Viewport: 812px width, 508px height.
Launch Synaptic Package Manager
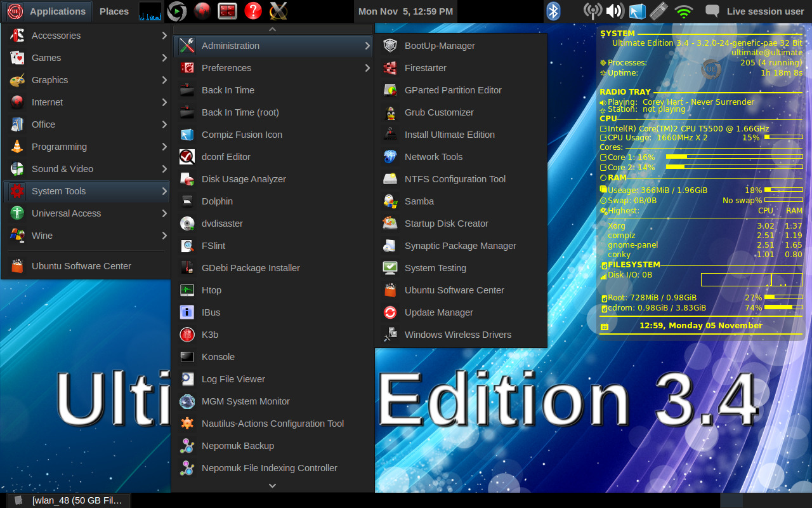(461, 246)
